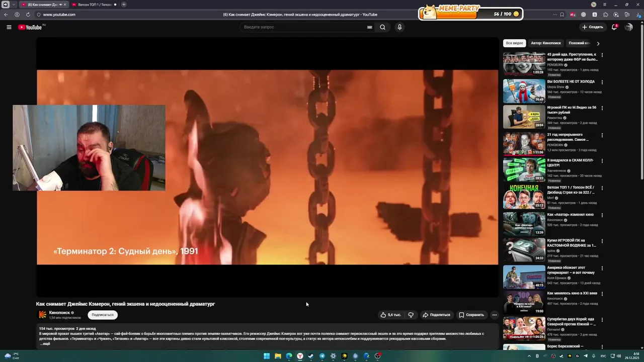Open the РУС language indicator in tray

click(603, 356)
